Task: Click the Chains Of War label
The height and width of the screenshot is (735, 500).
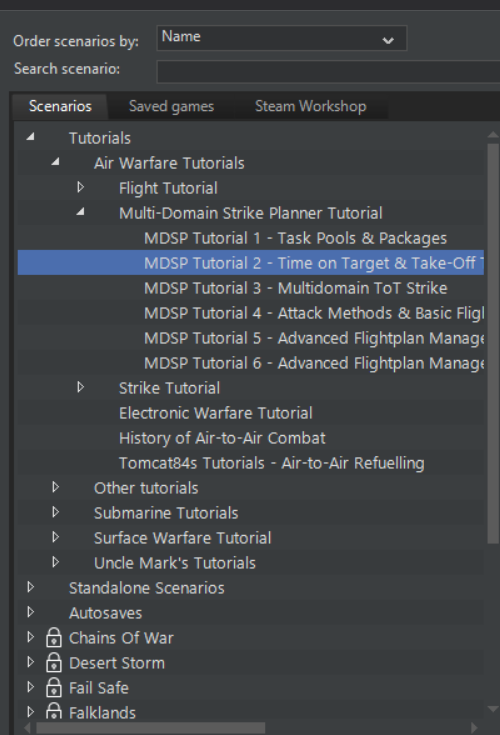Action: click(121, 638)
